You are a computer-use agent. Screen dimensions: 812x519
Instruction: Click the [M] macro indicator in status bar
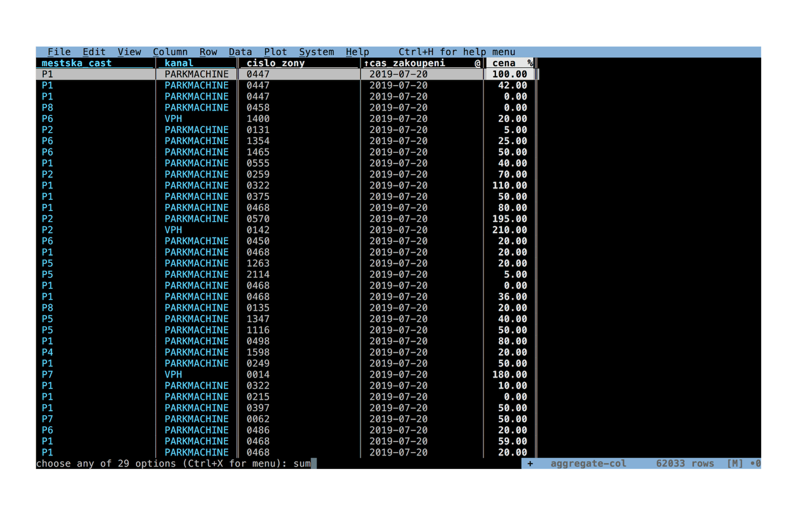click(735, 464)
